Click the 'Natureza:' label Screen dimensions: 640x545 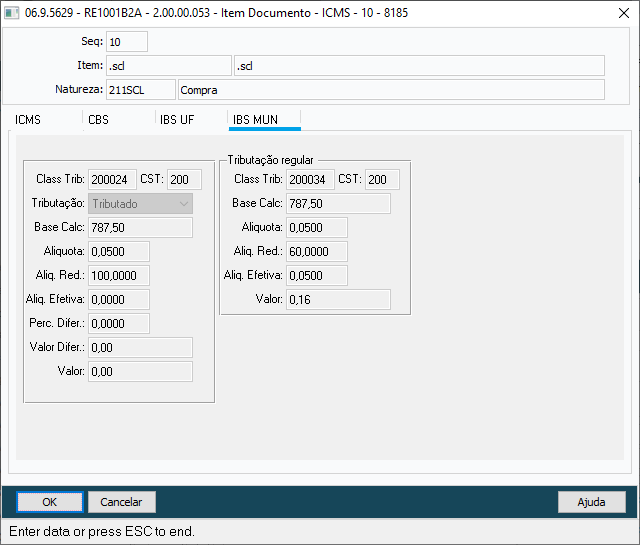click(x=79, y=89)
